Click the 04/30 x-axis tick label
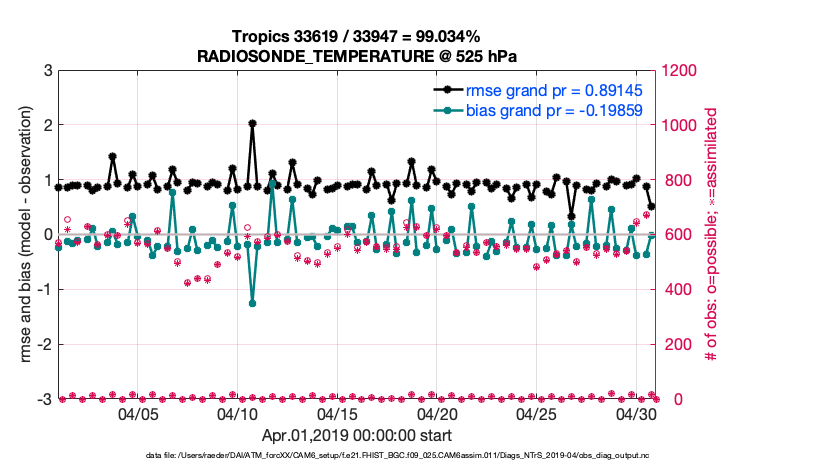 pyautogui.click(x=636, y=414)
